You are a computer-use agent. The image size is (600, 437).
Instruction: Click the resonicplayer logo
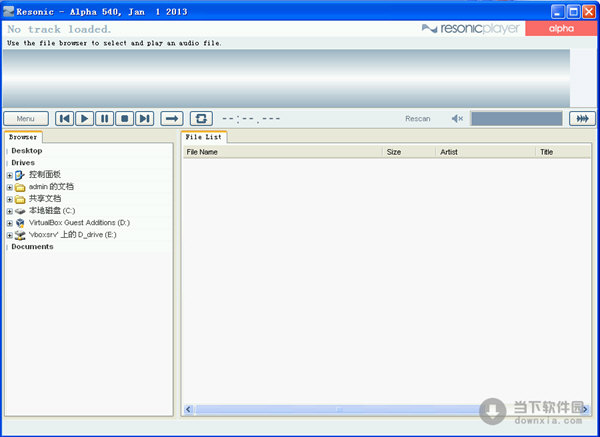(471, 29)
